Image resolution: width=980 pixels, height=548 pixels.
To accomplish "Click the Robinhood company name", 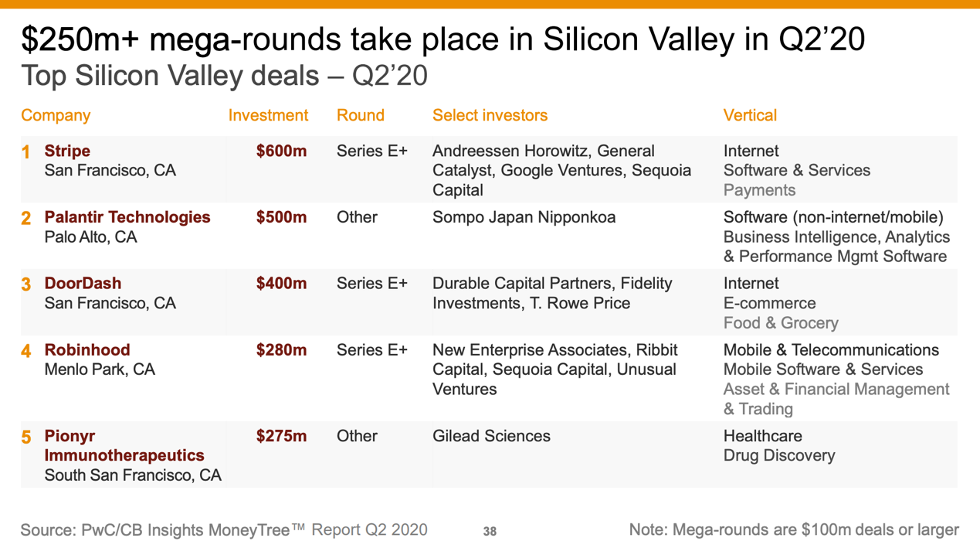I will [87, 350].
